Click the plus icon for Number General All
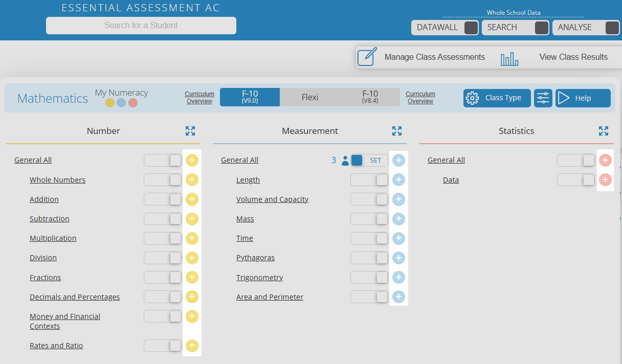Viewport: 622px width, 364px height. point(192,160)
